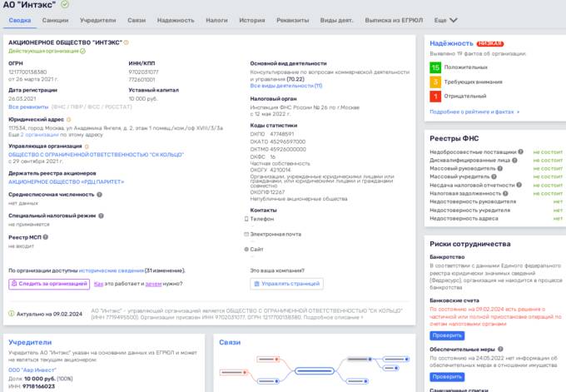Click Проверить under Банковские счета
The image size is (566, 392).
tap(446, 335)
